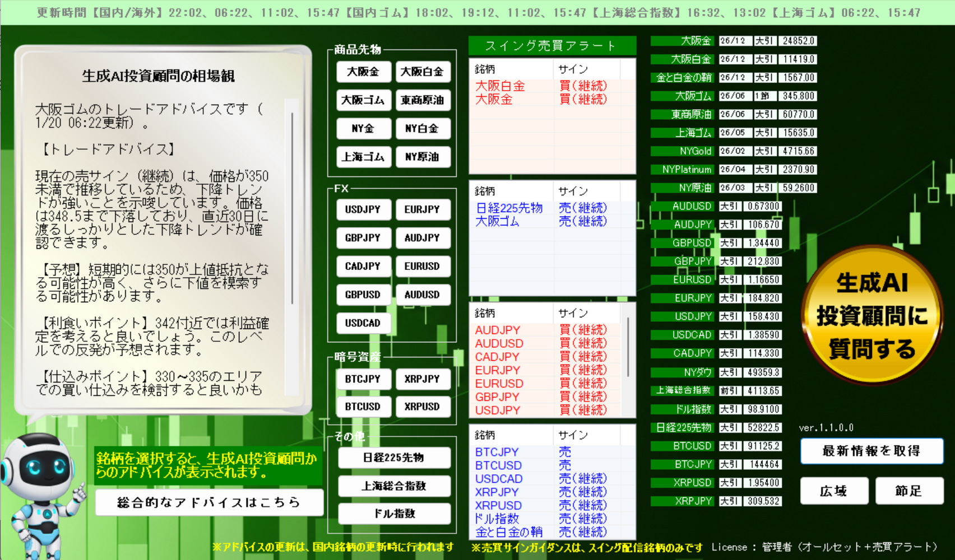Viewport: 955px width, 560px height.
Task: Click the GBPUSD button
Action: click(x=363, y=295)
